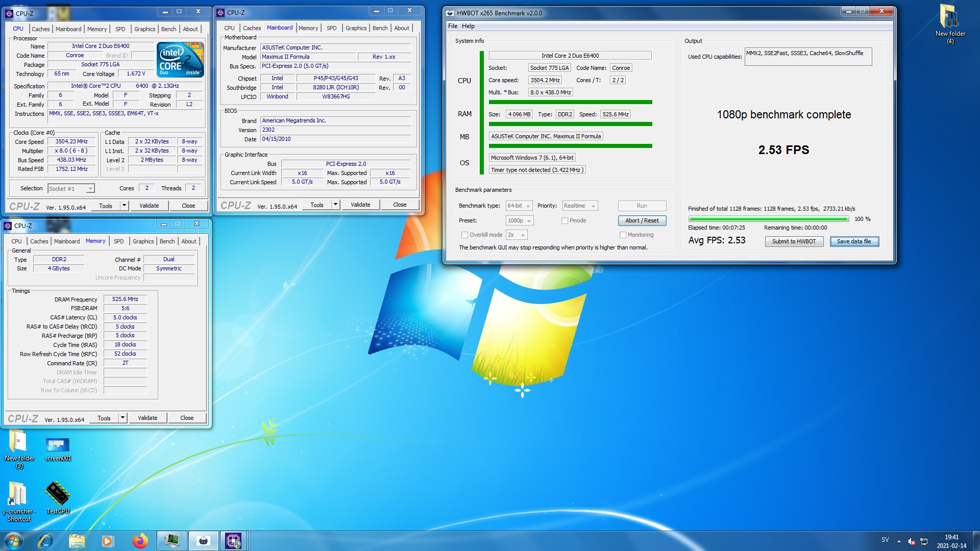Screen dimensions: 980x551
Task: Click HWBOT x265 Benchmark title bar icon
Action: point(450,13)
